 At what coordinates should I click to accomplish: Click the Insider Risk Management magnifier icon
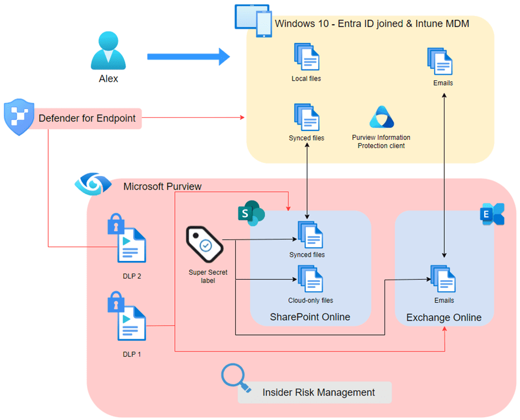(236, 378)
